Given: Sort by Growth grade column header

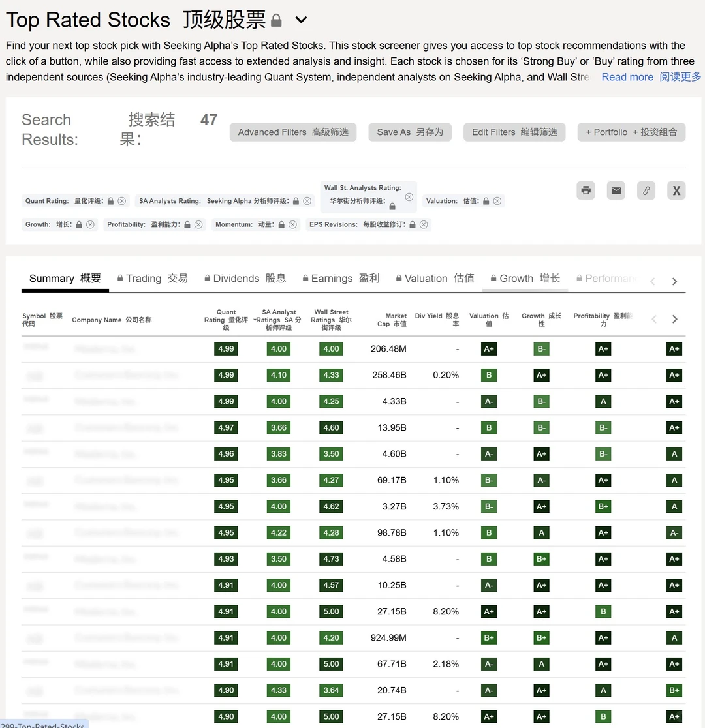Looking at the screenshot, I should (541, 320).
